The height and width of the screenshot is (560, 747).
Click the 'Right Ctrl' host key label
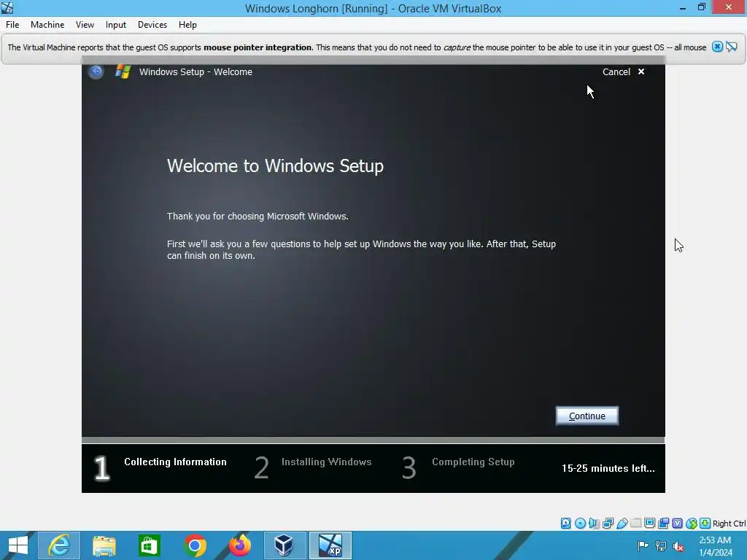729,524
